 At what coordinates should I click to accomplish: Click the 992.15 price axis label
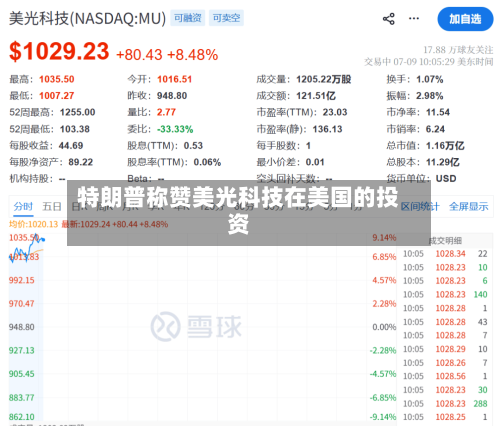pyautogui.click(x=22, y=280)
